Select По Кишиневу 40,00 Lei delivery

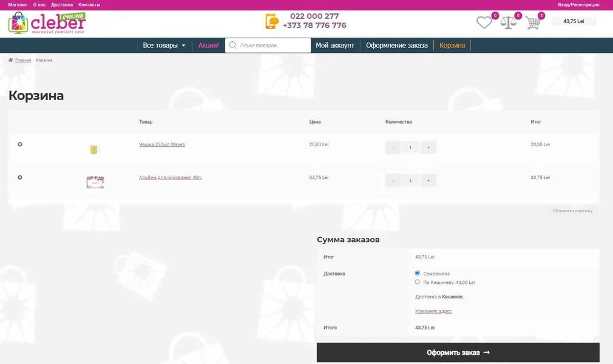coord(417,282)
